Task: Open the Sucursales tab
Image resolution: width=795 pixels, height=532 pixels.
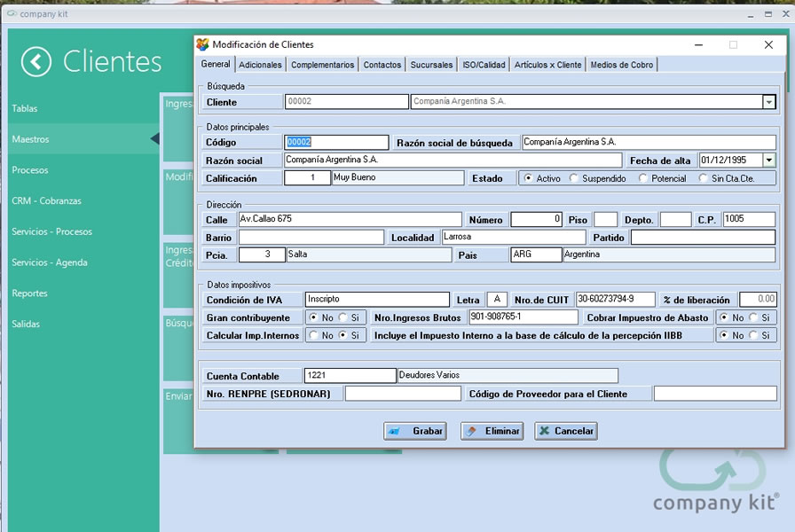Action: coord(431,65)
